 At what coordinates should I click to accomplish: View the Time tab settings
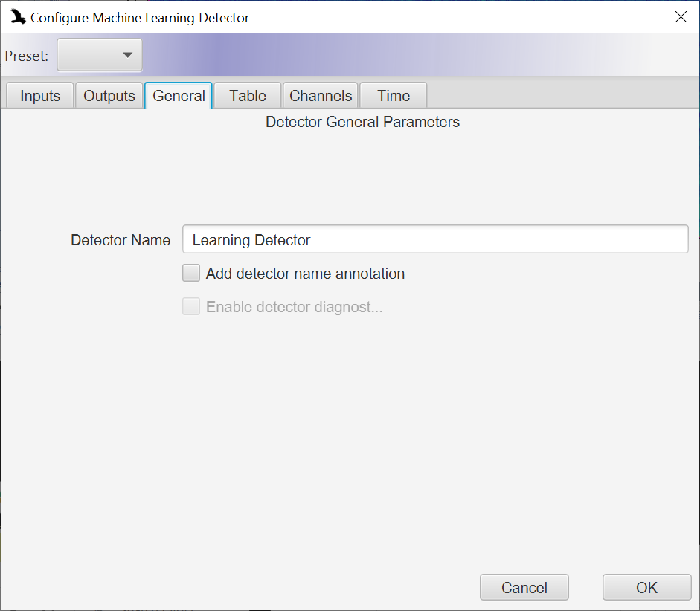(x=394, y=95)
